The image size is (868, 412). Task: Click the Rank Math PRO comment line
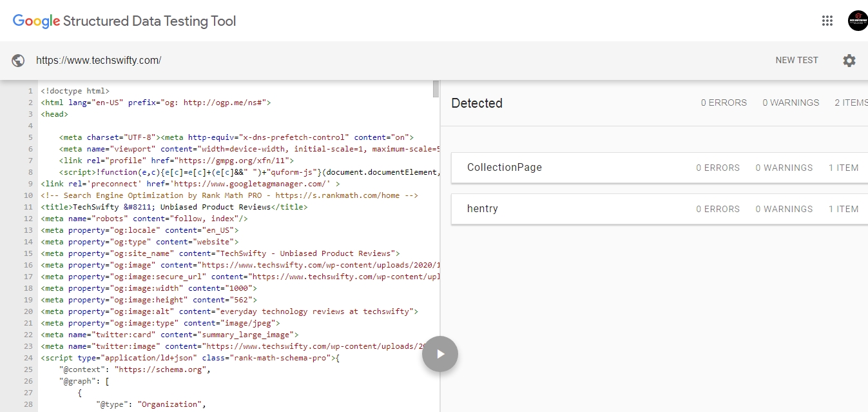pos(229,195)
